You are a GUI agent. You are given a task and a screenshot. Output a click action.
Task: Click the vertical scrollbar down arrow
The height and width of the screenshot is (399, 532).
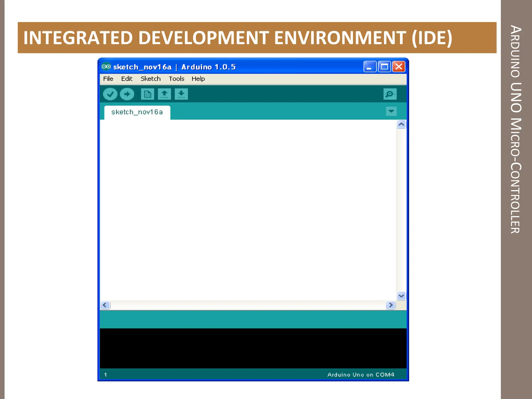401,296
